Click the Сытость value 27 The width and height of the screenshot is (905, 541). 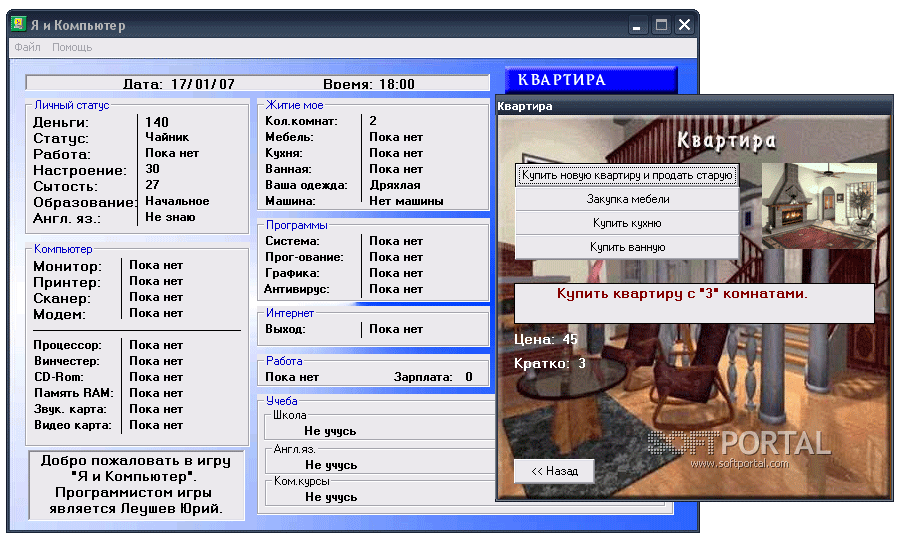tap(152, 185)
